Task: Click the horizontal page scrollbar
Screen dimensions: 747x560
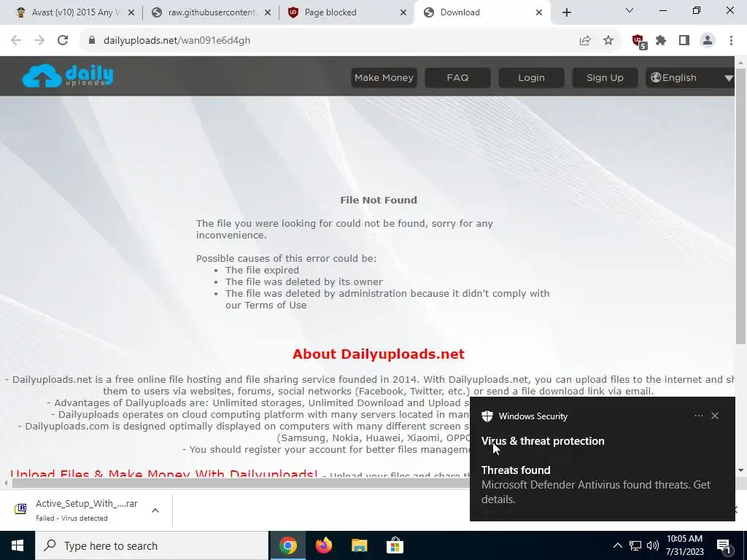Action: 241,483
